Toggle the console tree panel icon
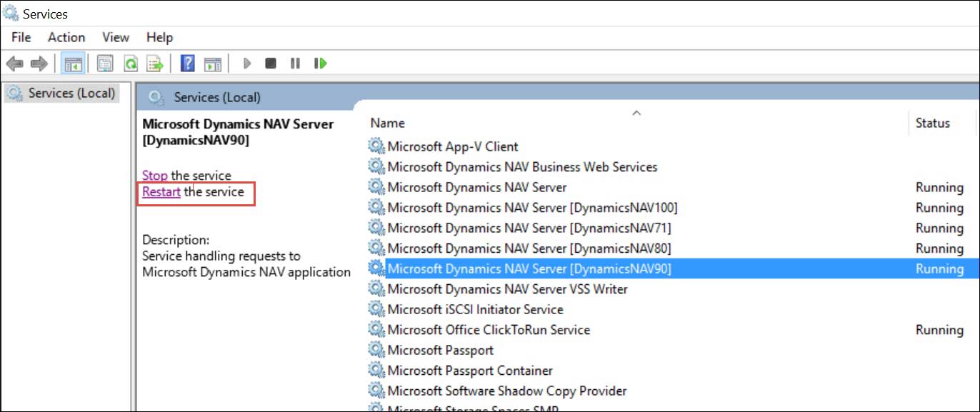 point(72,63)
